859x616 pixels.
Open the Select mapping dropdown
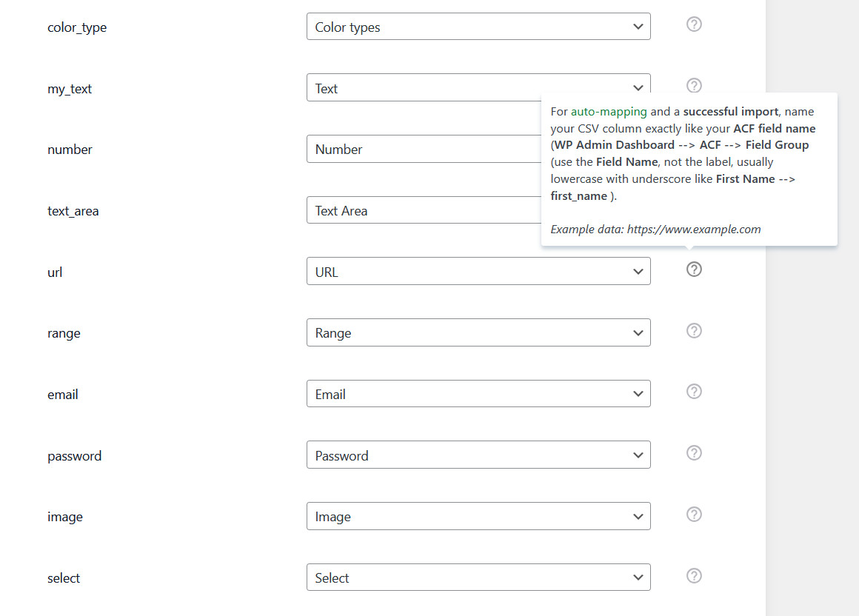pos(478,578)
